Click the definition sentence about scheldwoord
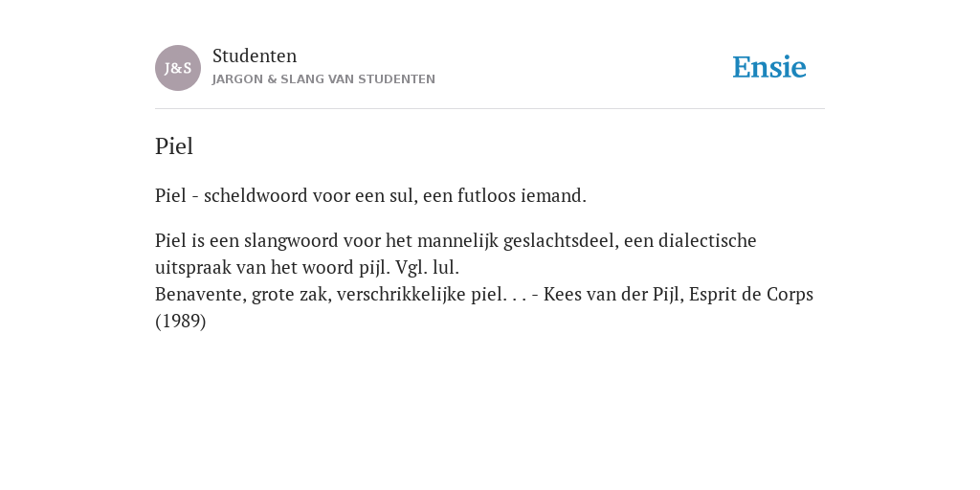 click(370, 195)
